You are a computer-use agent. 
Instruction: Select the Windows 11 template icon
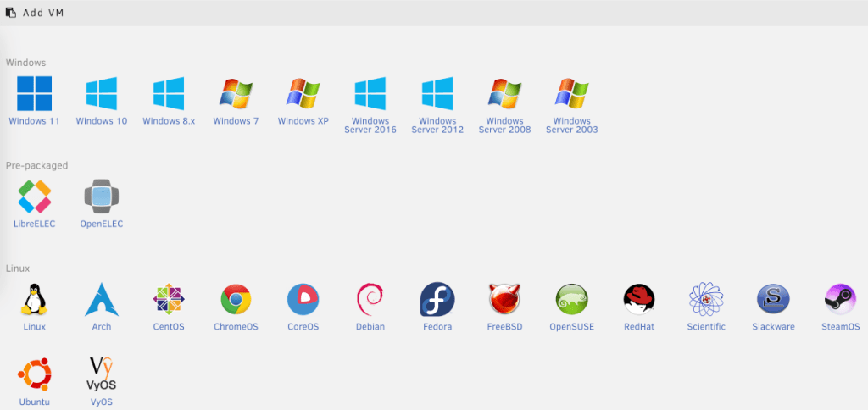click(34, 94)
